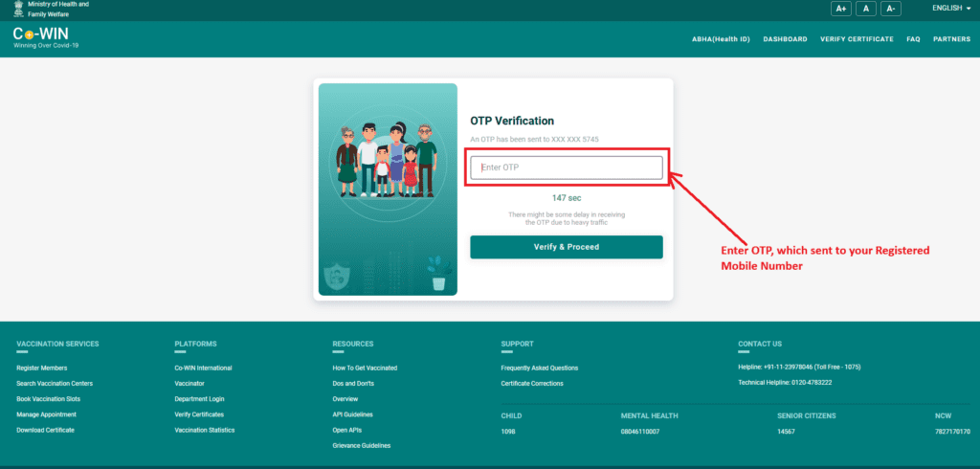980x469 pixels.
Task: Open Register Members link
Action: [42, 368]
